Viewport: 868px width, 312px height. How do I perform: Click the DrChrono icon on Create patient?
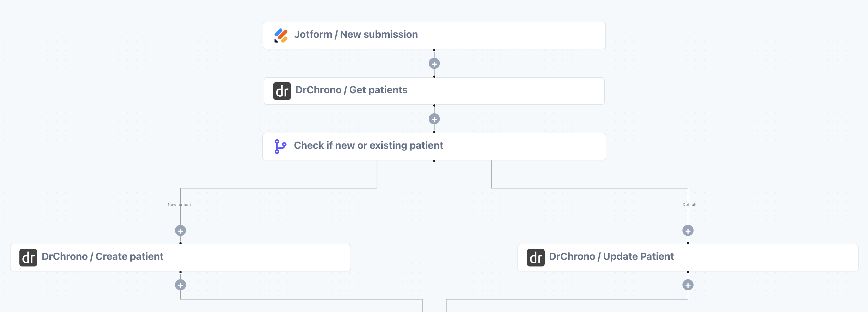pos(28,258)
